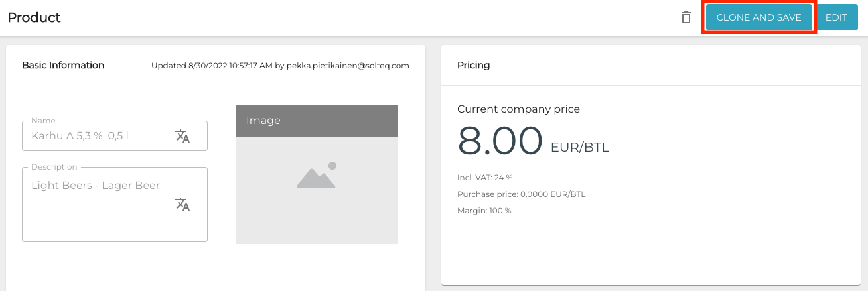This screenshot has height=291, width=868.
Task: Select the Purchase price line
Action: [521, 194]
